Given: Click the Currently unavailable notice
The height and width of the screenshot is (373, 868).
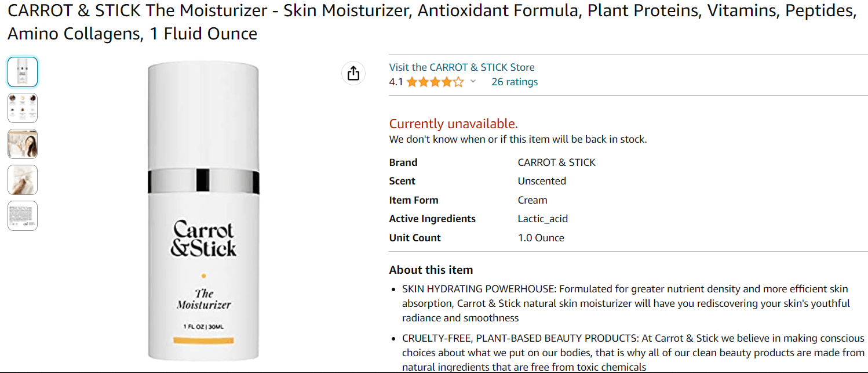Looking at the screenshot, I should 453,124.
